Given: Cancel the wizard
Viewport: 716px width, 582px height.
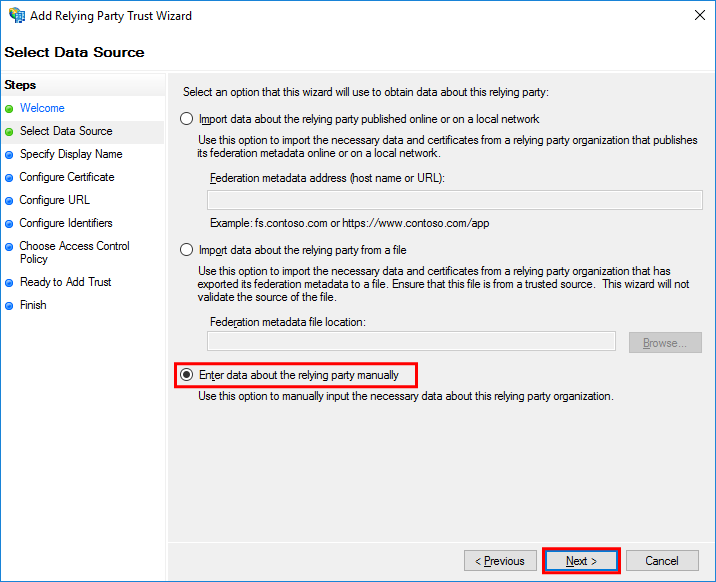Looking at the screenshot, I should point(662,561).
